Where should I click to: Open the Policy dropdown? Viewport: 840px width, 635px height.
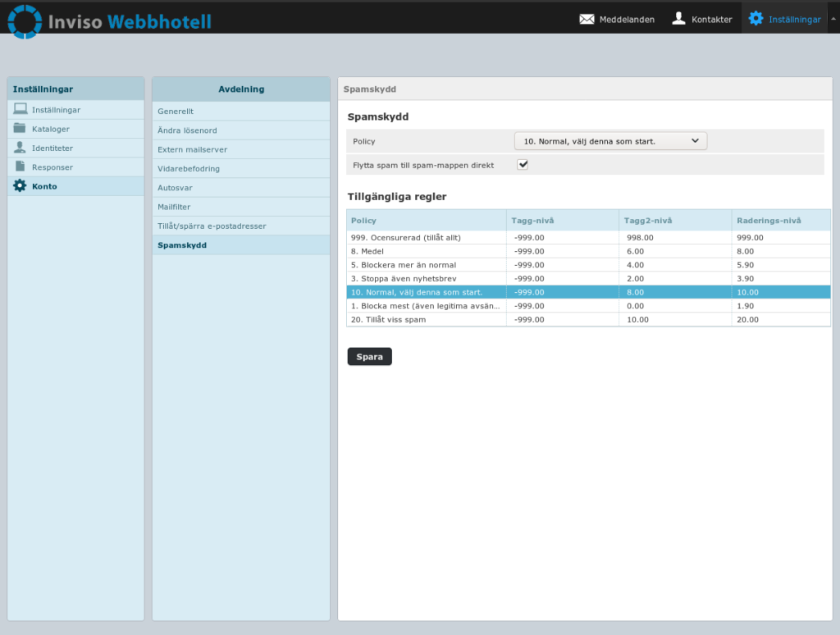tap(610, 141)
